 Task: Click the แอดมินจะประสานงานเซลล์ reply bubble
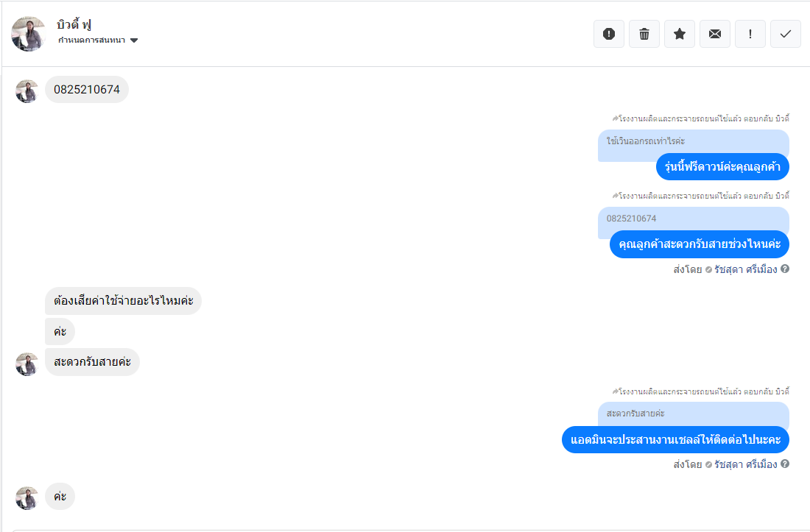[x=675, y=439]
